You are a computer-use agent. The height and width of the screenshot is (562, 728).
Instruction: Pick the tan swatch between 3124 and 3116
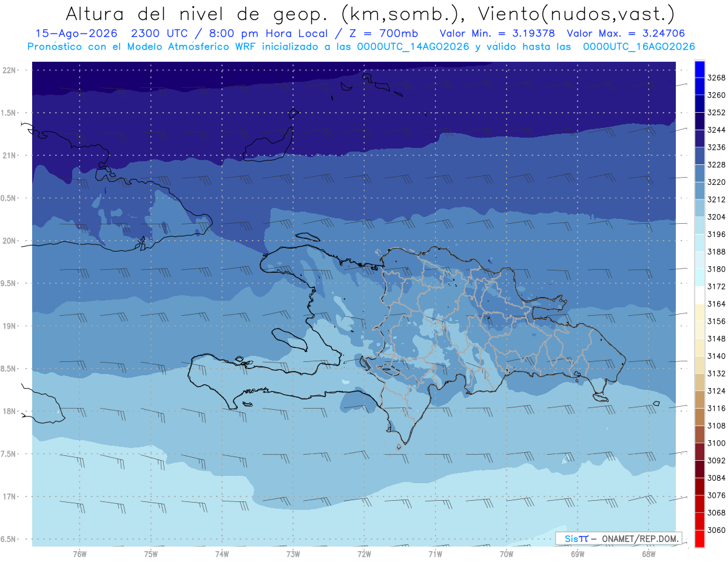pyautogui.click(x=699, y=400)
